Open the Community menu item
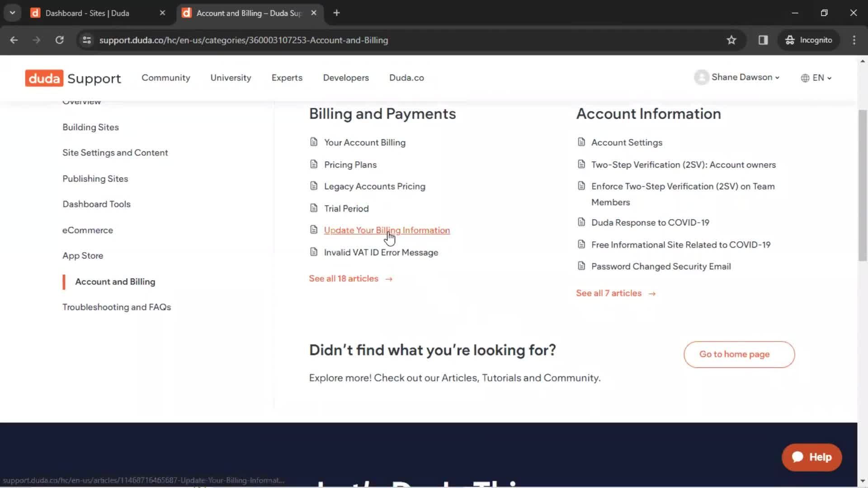 point(166,78)
